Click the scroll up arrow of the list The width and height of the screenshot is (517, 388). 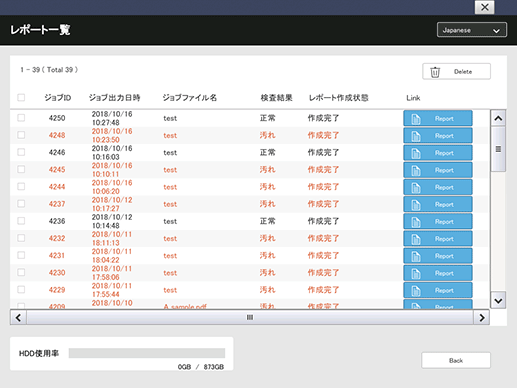click(x=498, y=118)
